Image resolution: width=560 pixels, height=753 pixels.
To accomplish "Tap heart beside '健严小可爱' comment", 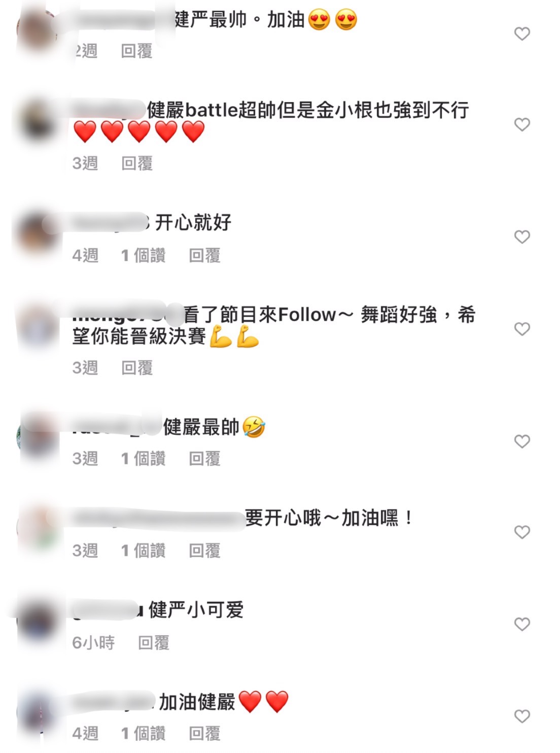I will (x=522, y=624).
